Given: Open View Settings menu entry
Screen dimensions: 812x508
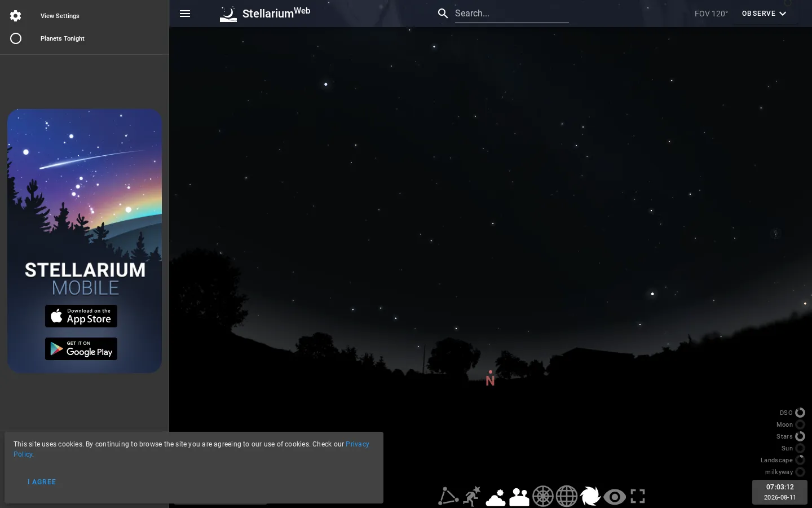Looking at the screenshot, I should click(85, 16).
